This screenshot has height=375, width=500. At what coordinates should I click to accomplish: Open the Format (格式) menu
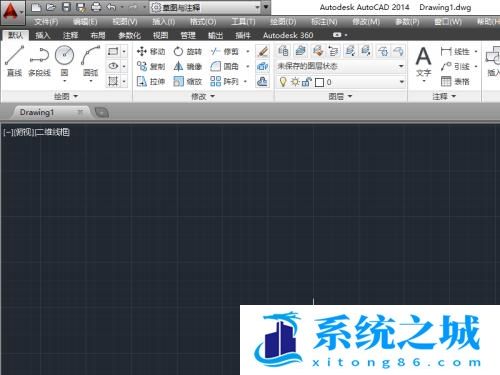203,22
